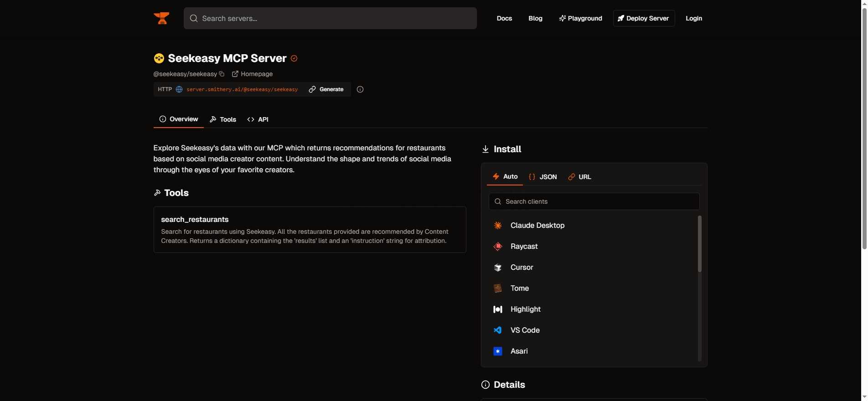Click the wrench icon beside Tools heading

tap(157, 193)
